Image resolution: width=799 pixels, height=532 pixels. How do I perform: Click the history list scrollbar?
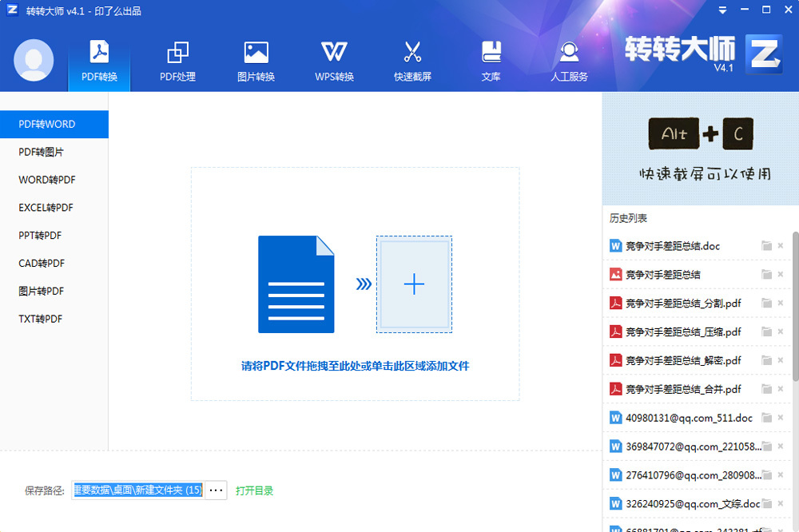[796, 306]
